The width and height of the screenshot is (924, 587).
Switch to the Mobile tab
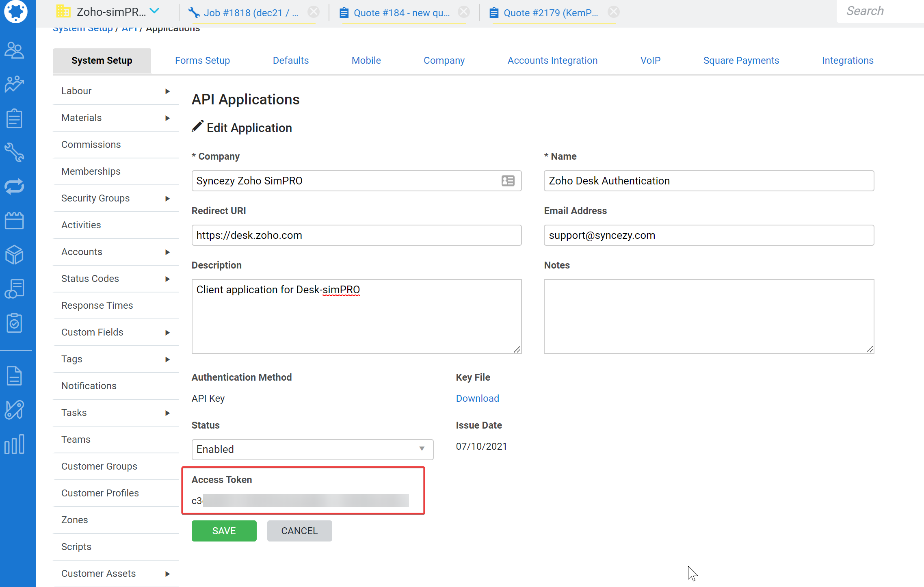(x=366, y=61)
